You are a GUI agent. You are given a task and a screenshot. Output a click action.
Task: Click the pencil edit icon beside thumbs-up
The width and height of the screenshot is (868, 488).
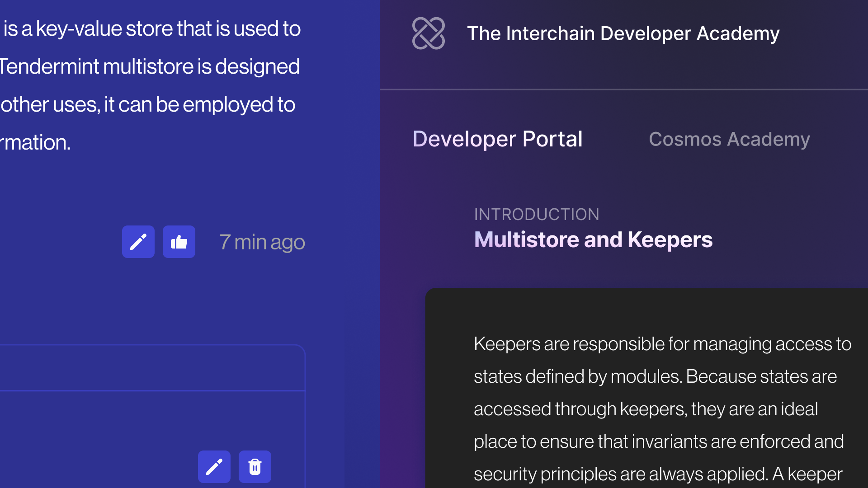[x=138, y=242]
